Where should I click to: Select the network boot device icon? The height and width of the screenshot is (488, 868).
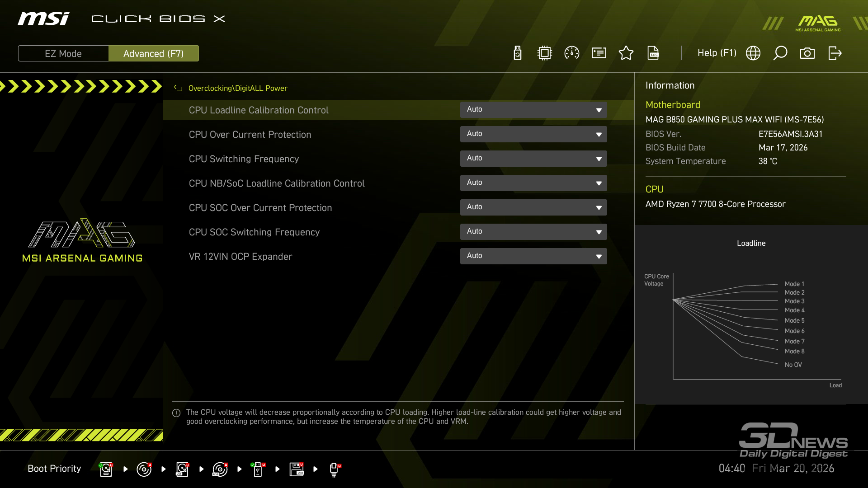tap(334, 469)
